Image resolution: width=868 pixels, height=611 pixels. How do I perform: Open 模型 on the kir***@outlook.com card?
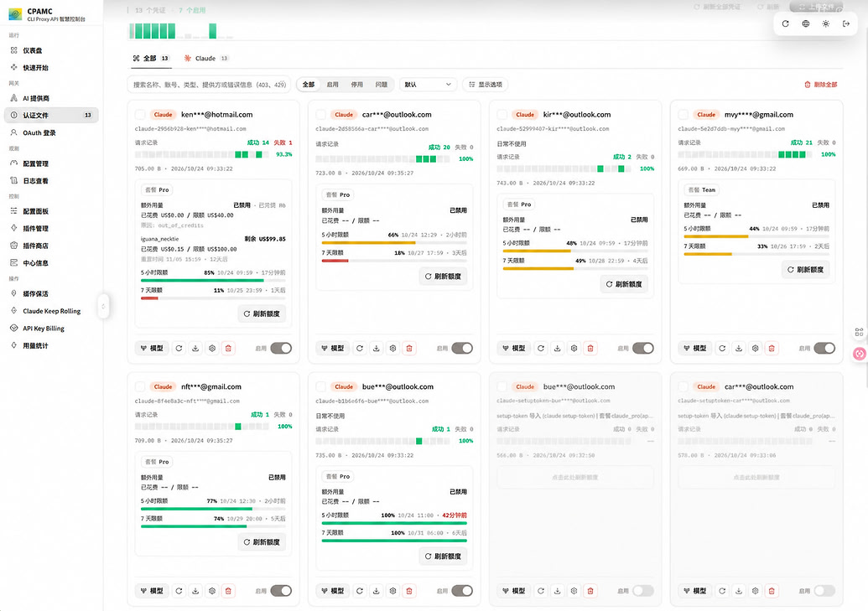coord(513,348)
